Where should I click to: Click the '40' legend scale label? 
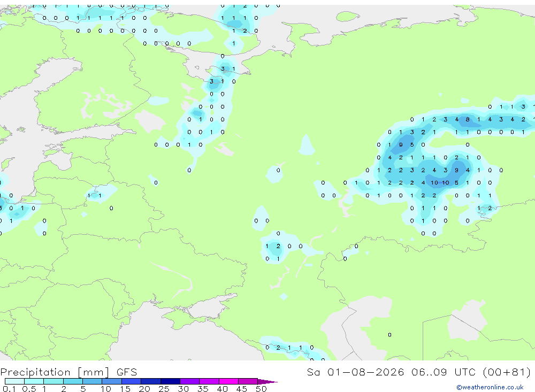(x=222, y=389)
